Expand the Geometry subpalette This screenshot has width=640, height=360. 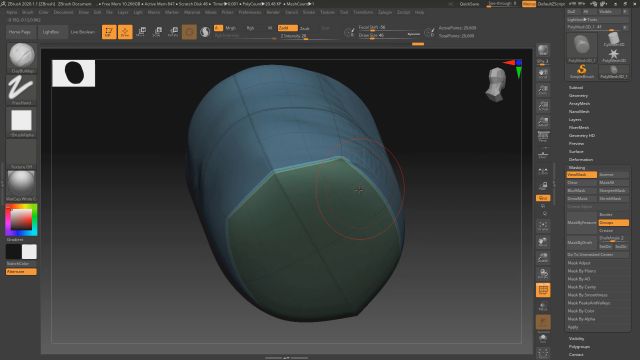click(x=578, y=96)
